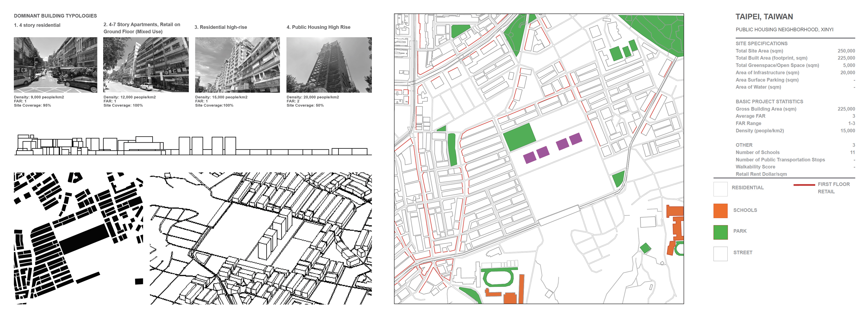Viewport: 868px width, 314px height.
Task: Click the TAIPEI, TAIWAN title
Action: click(764, 17)
